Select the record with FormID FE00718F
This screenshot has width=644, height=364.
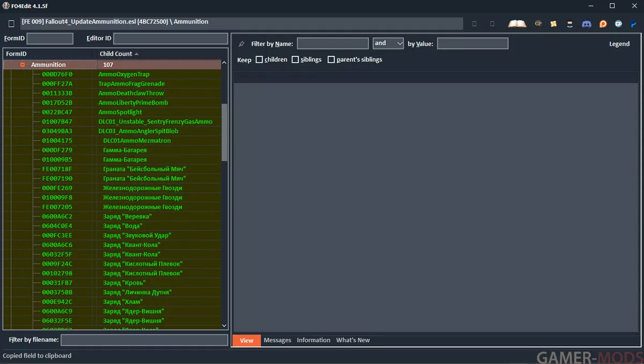[112, 169]
